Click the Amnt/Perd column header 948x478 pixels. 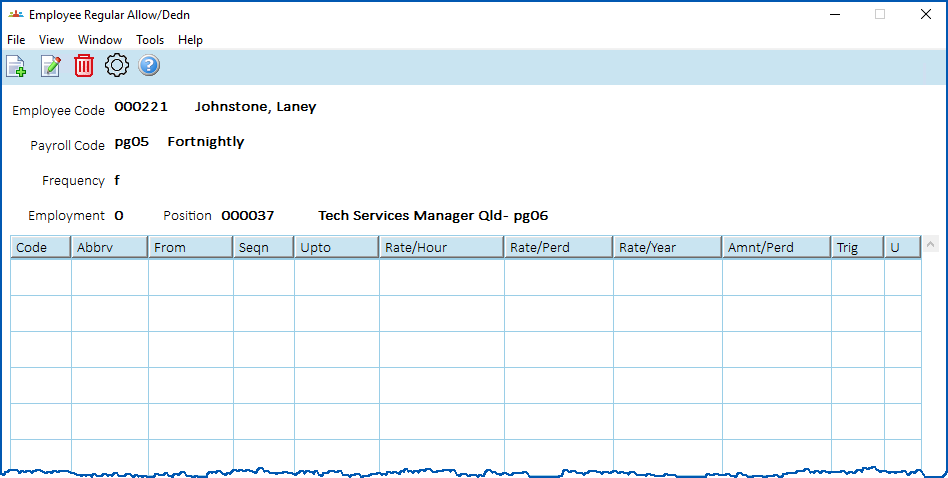[x=777, y=247]
